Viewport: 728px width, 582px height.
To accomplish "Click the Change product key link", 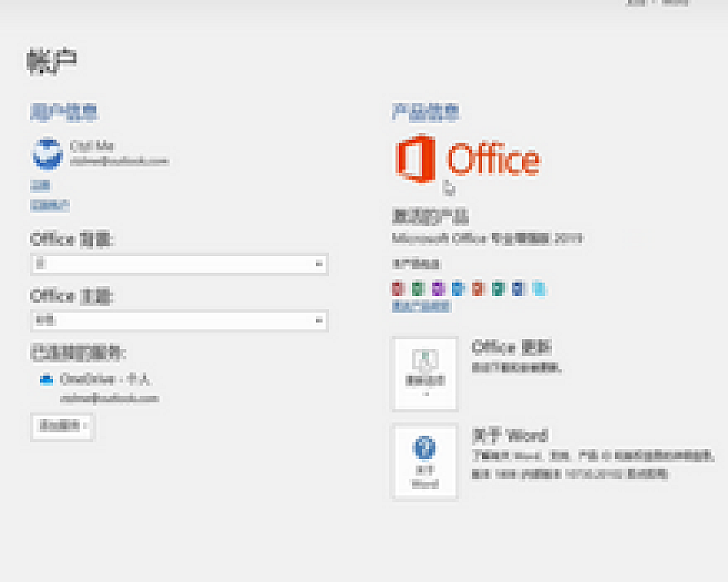I will (422, 306).
